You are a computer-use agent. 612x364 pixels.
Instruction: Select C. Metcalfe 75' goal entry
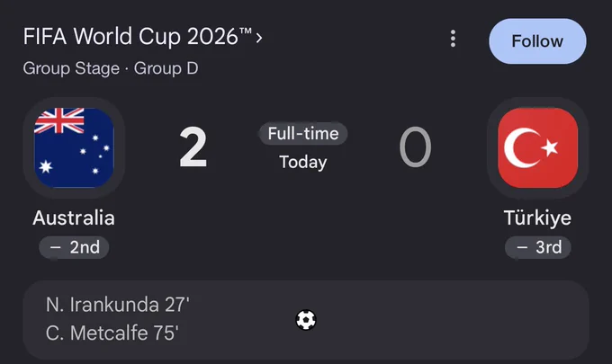(x=112, y=333)
